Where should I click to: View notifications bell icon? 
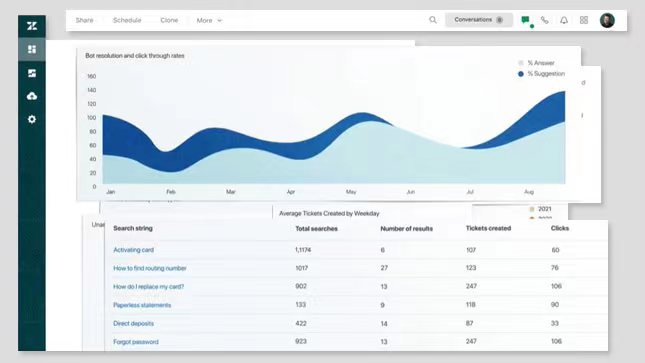pyautogui.click(x=564, y=20)
